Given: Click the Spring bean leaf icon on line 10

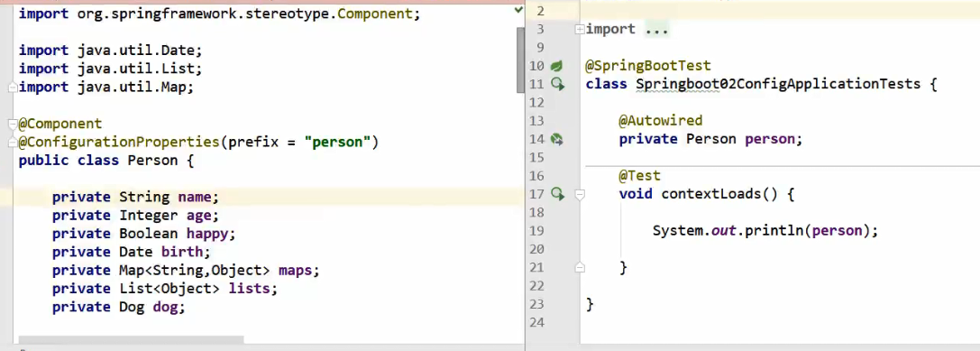Looking at the screenshot, I should pyautogui.click(x=556, y=66).
